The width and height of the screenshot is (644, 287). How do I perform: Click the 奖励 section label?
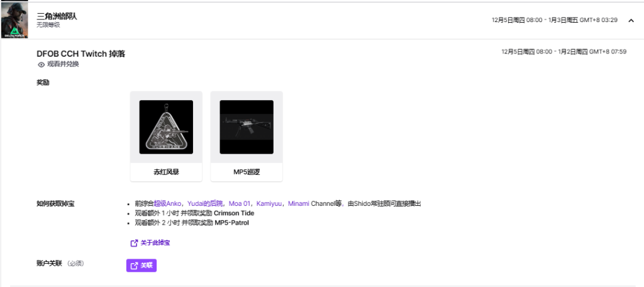point(43,82)
